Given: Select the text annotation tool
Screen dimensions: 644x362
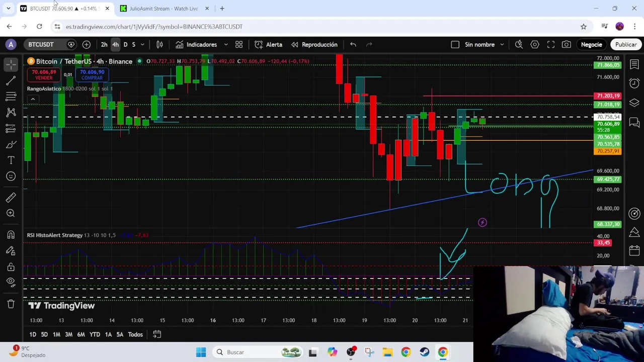Looking at the screenshot, I should [11, 160].
